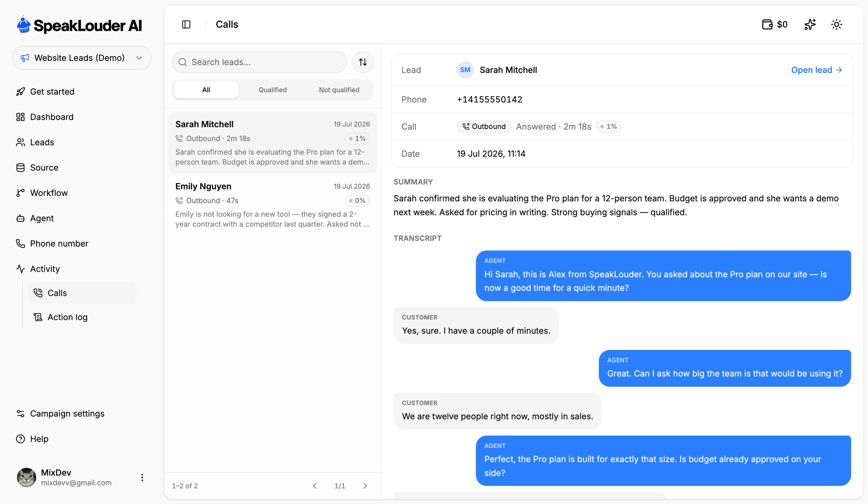Focus the Search leads field
The width and height of the screenshot is (868, 504).
coord(259,62)
